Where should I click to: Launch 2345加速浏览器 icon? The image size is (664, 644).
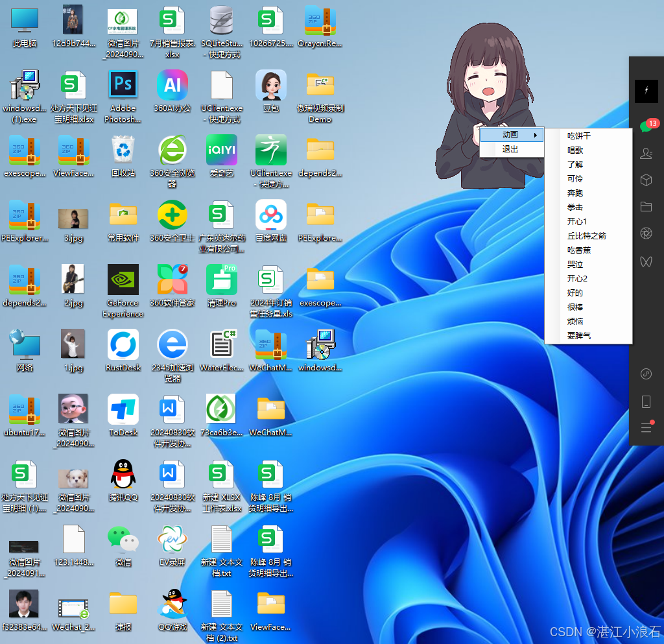point(172,344)
